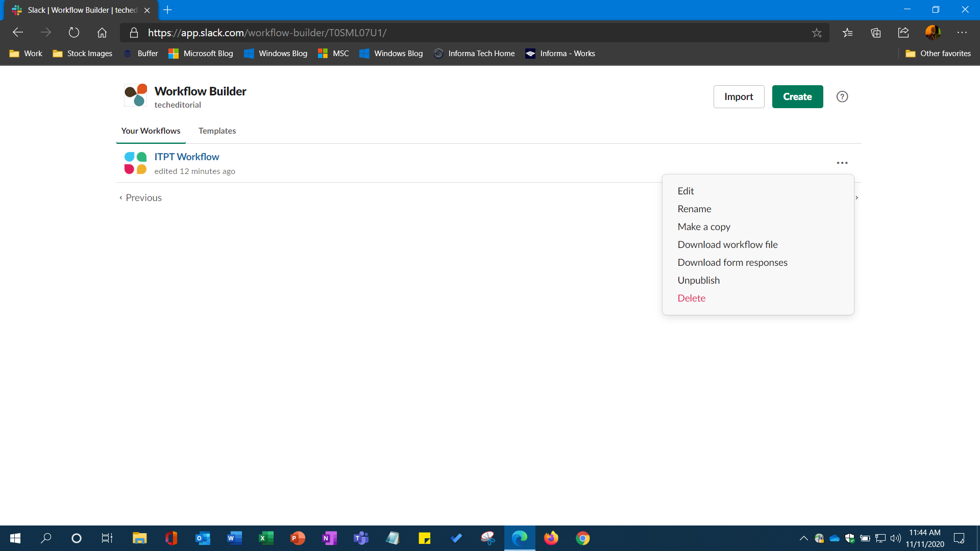The width and height of the screenshot is (980, 551).
Task: Expand hidden icons in the system tray
Action: (803, 538)
